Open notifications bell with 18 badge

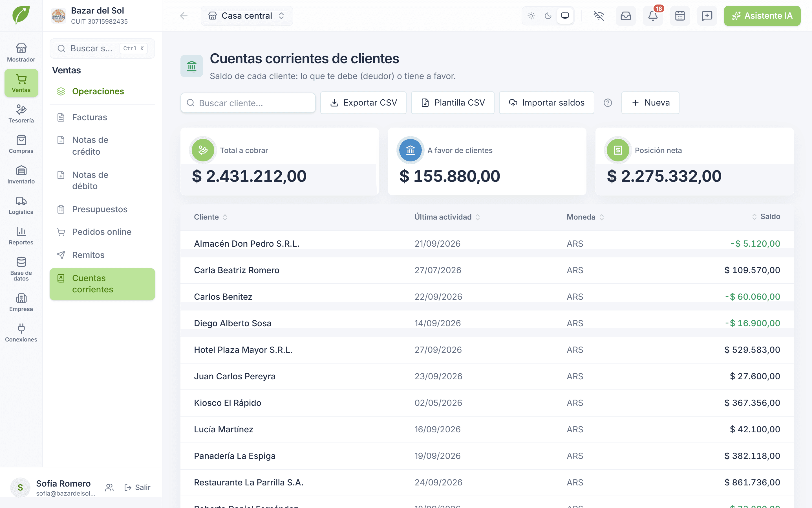pos(653,16)
